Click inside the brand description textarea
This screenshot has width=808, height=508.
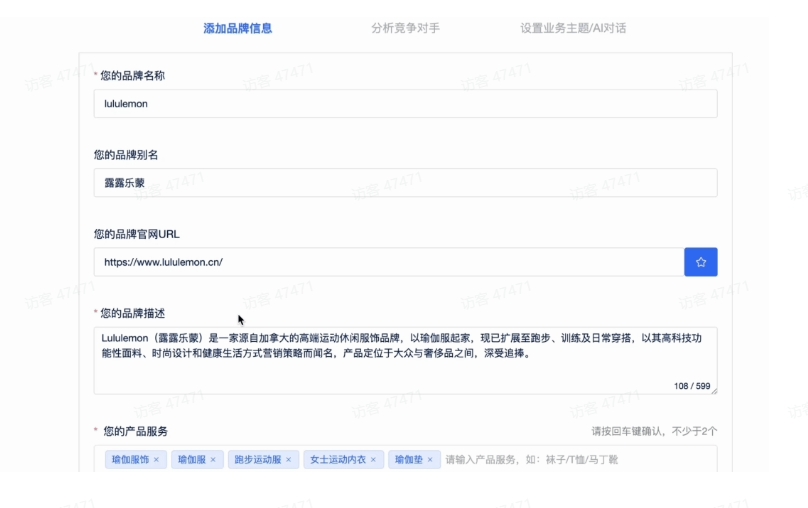406,361
